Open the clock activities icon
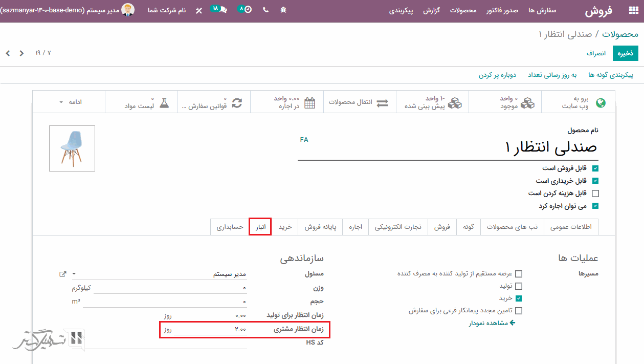 [248, 10]
